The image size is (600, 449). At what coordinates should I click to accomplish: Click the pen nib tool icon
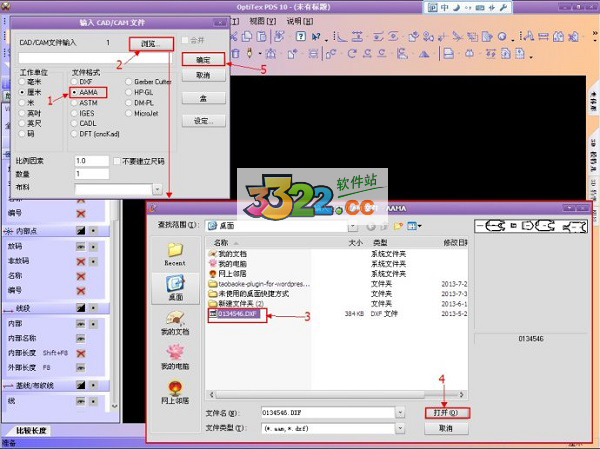250,53
